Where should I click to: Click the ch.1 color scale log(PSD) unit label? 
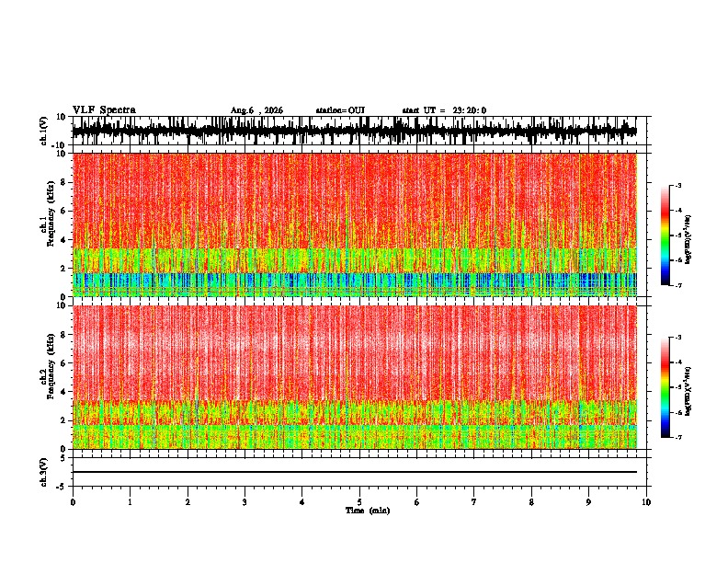tap(688, 240)
